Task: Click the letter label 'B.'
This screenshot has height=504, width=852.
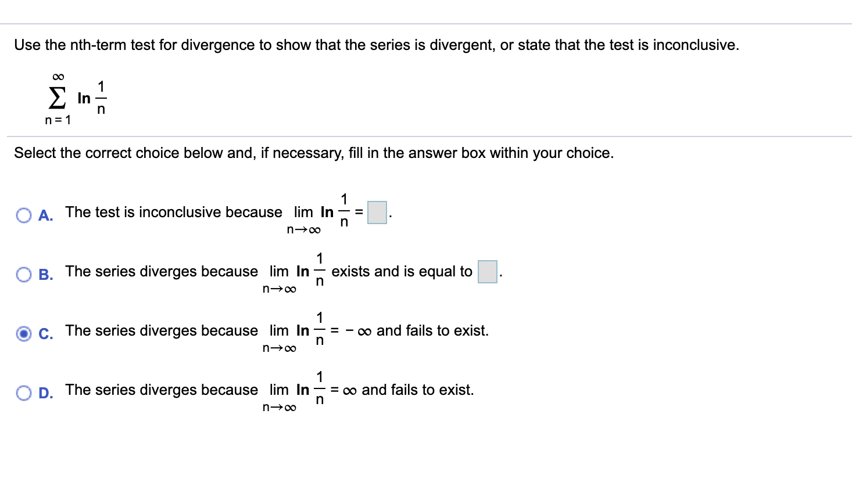Action: (46, 275)
